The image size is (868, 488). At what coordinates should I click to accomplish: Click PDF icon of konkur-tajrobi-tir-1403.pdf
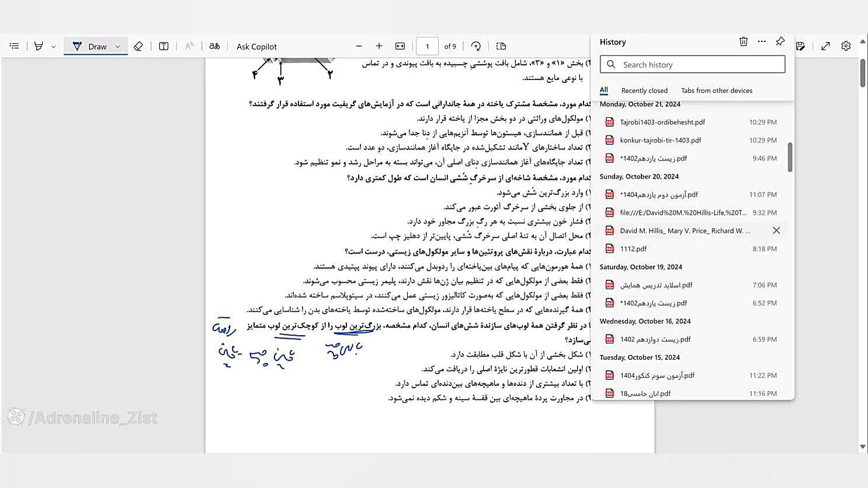[610, 140]
